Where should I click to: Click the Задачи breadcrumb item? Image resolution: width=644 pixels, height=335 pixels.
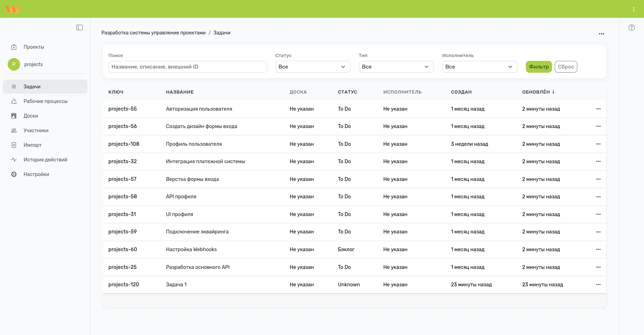[222, 33]
